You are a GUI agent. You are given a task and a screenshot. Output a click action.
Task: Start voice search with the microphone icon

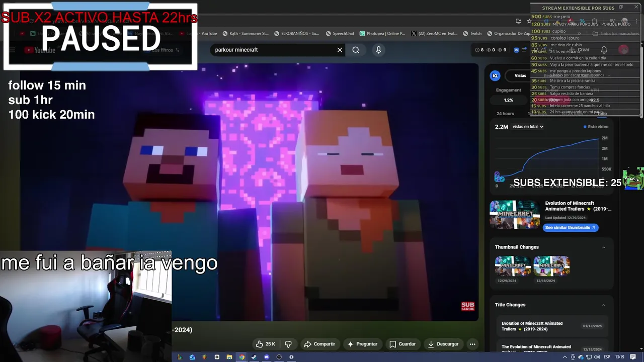click(x=379, y=50)
